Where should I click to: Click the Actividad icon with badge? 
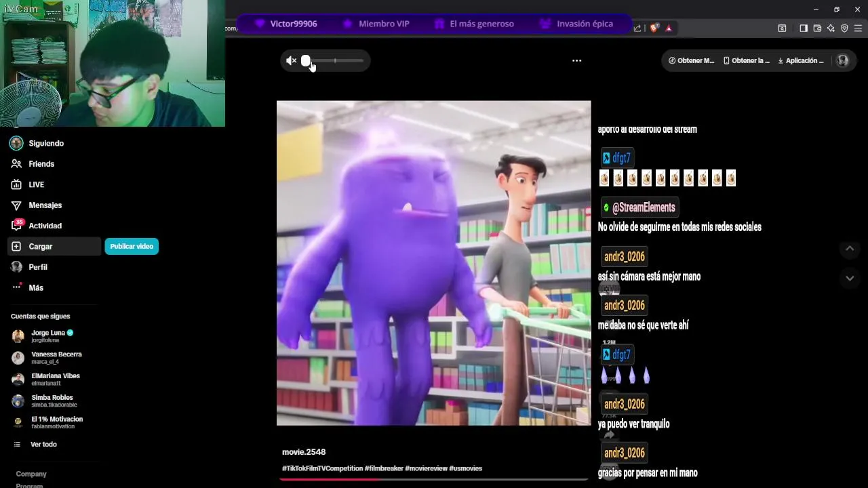17,225
